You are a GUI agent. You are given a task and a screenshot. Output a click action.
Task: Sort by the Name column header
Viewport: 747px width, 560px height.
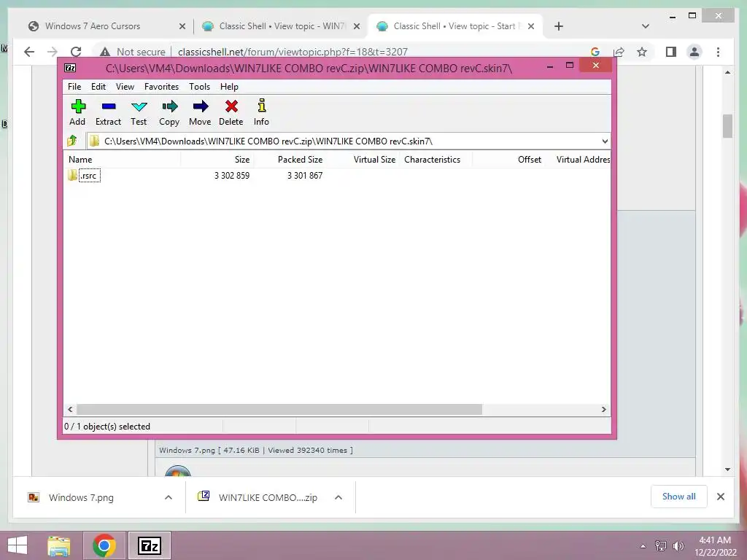pyautogui.click(x=122, y=160)
